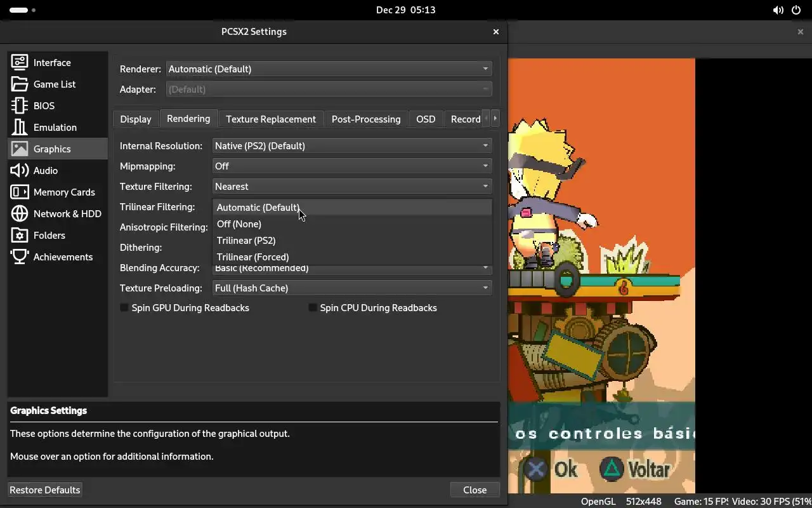This screenshot has height=508, width=812.
Task: Click the system volume icon
Action: (x=778, y=10)
